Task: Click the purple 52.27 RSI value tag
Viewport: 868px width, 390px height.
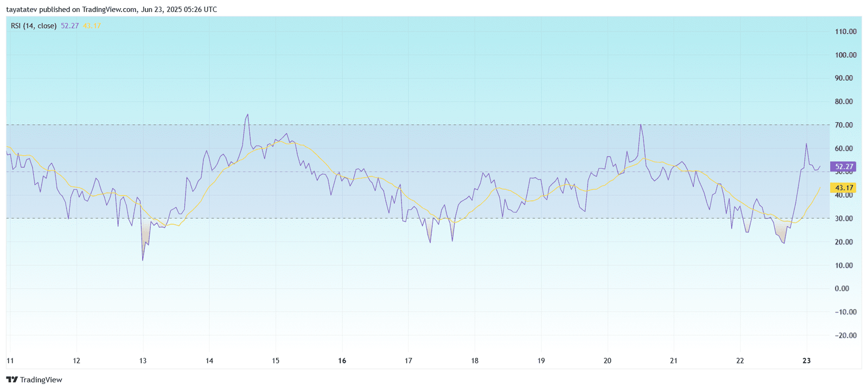Action: 844,167
